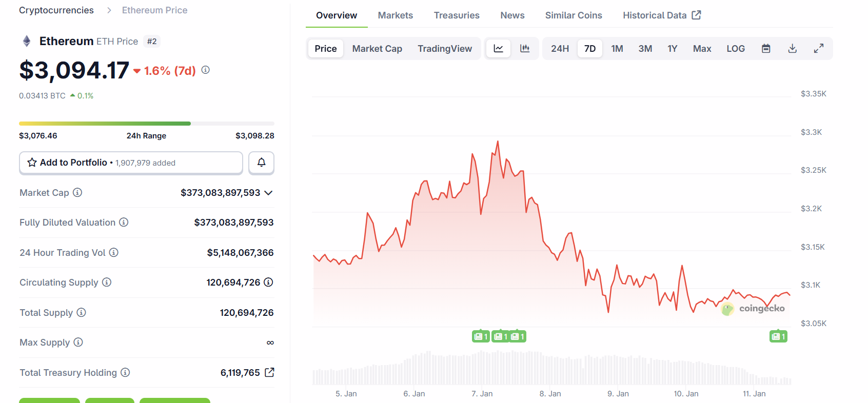The width and height of the screenshot is (868, 403).
Task: Click the 24h Range progress bar
Action: pos(146,124)
